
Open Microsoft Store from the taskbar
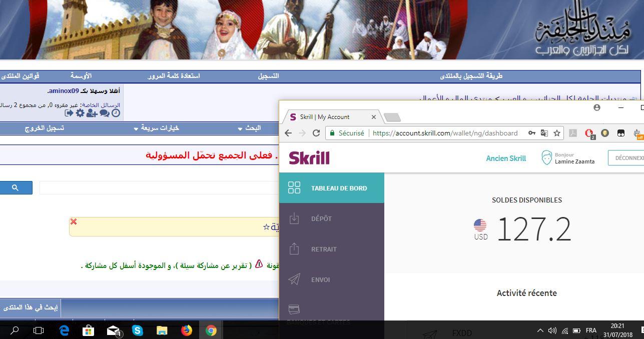tap(89, 330)
